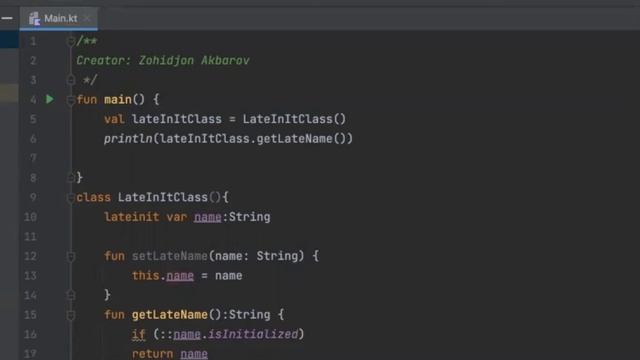Click the 'return' keyword on line 17
This screenshot has width=640, height=360.
pyautogui.click(x=152, y=353)
